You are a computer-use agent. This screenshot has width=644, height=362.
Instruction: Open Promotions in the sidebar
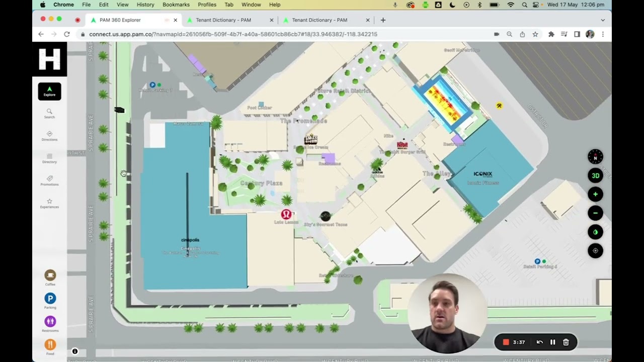click(49, 181)
